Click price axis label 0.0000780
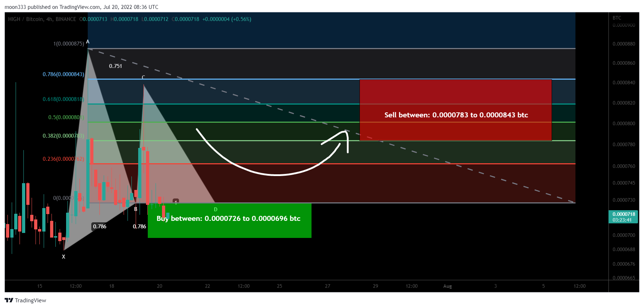 click(x=624, y=144)
